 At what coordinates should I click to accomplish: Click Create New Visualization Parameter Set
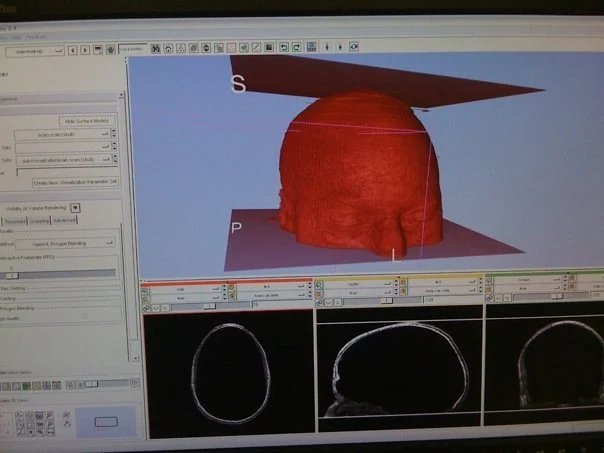[76, 182]
